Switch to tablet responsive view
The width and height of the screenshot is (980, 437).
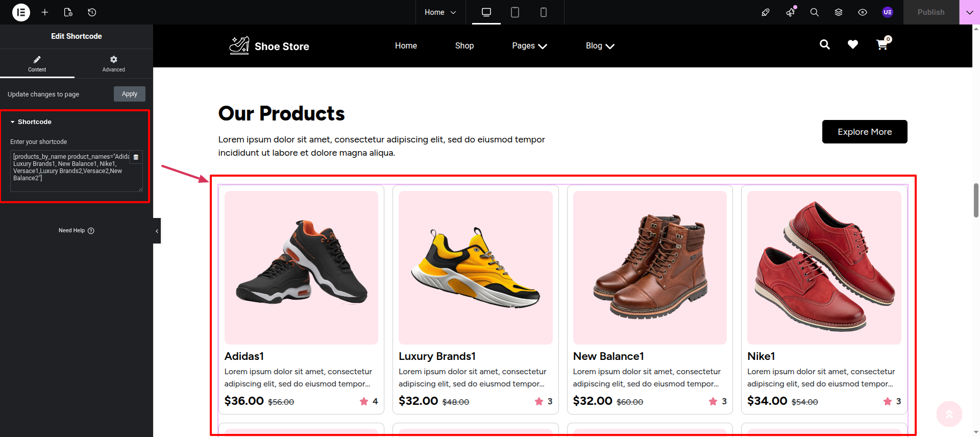515,12
